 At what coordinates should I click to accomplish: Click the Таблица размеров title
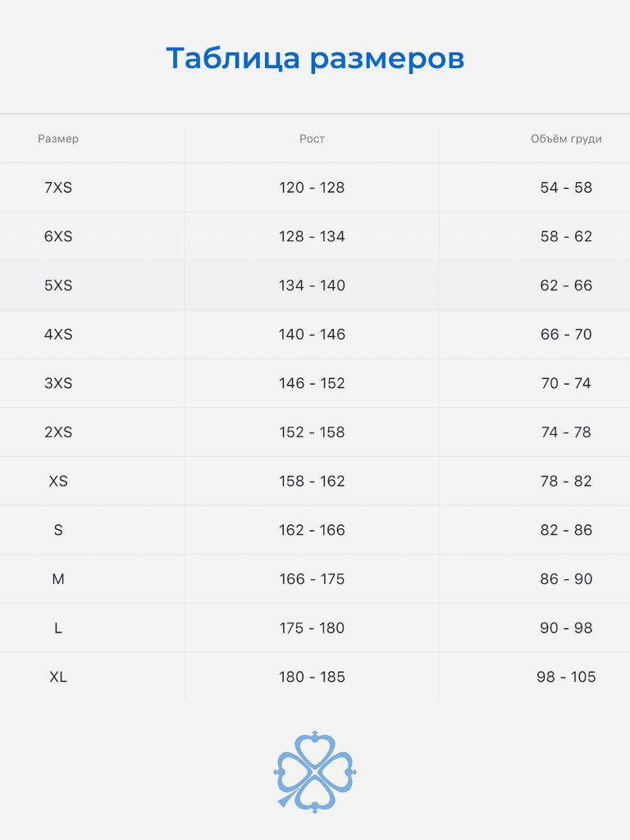[315, 59]
